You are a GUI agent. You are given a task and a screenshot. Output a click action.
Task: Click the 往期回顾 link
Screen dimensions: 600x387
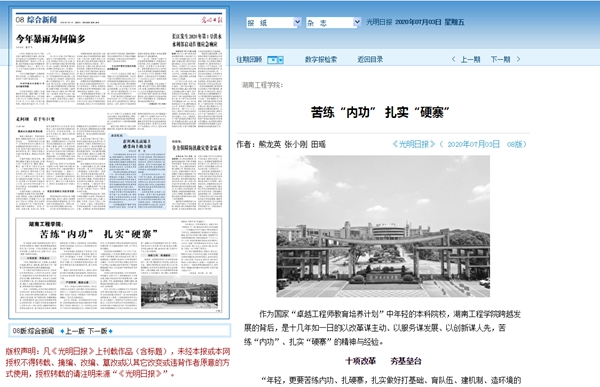point(249,59)
